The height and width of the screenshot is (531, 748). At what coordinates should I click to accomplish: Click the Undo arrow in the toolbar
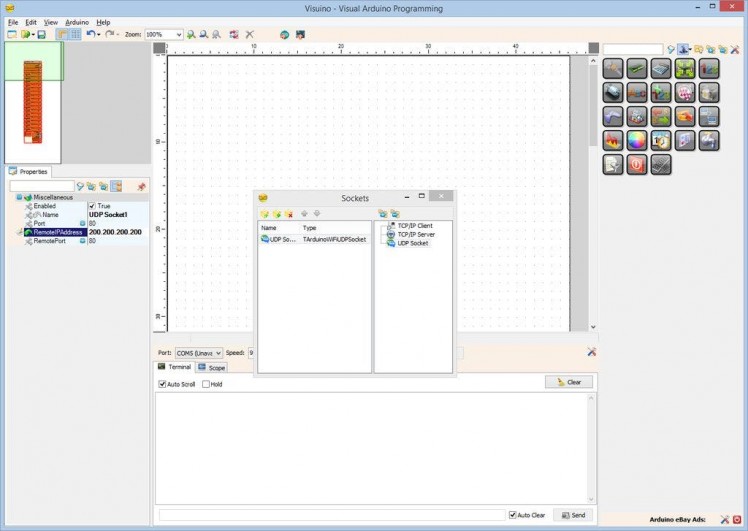pyautogui.click(x=90, y=34)
